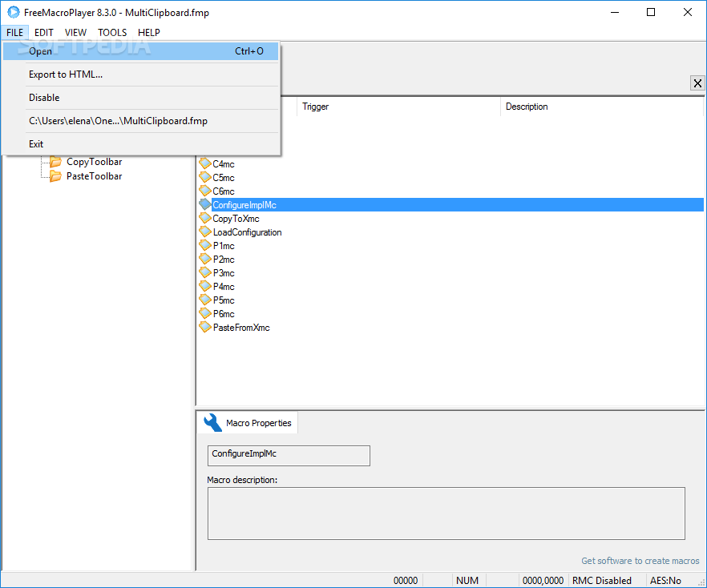Open the EDIT menu
707x588 pixels.
coord(44,32)
